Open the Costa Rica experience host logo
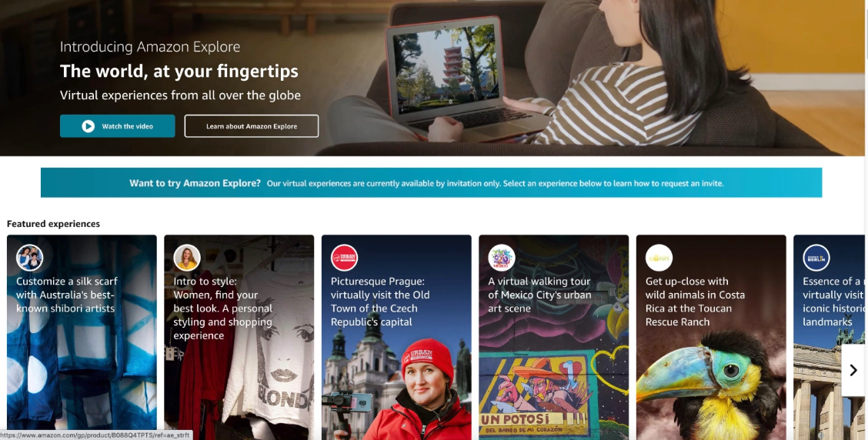The height and width of the screenshot is (440, 868). (x=659, y=258)
